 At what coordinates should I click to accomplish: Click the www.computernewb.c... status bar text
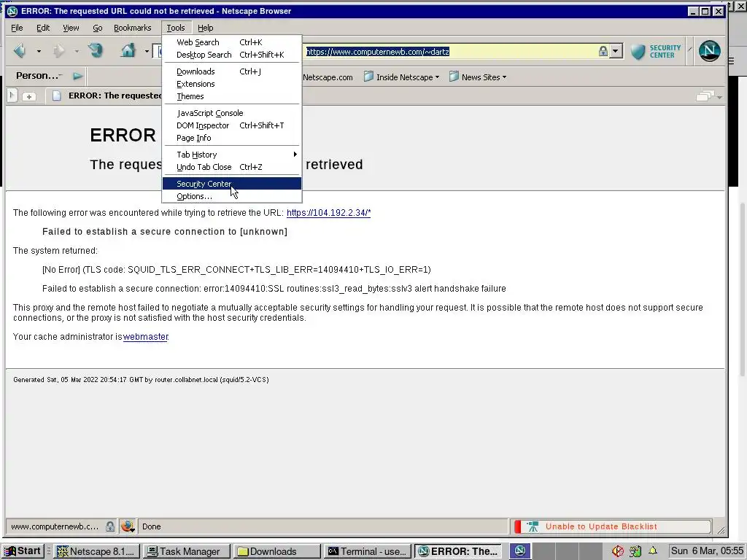55,526
